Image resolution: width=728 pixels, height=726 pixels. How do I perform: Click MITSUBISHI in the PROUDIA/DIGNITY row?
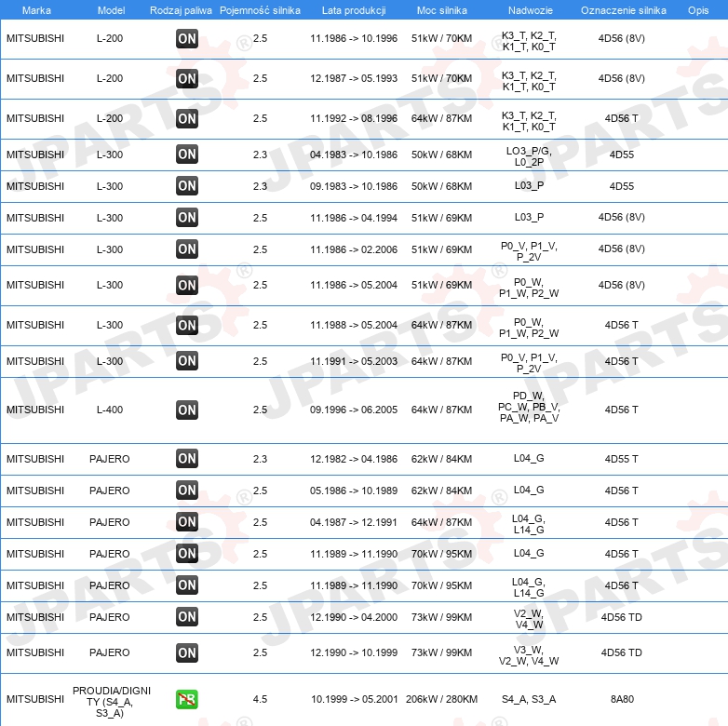tap(35, 699)
